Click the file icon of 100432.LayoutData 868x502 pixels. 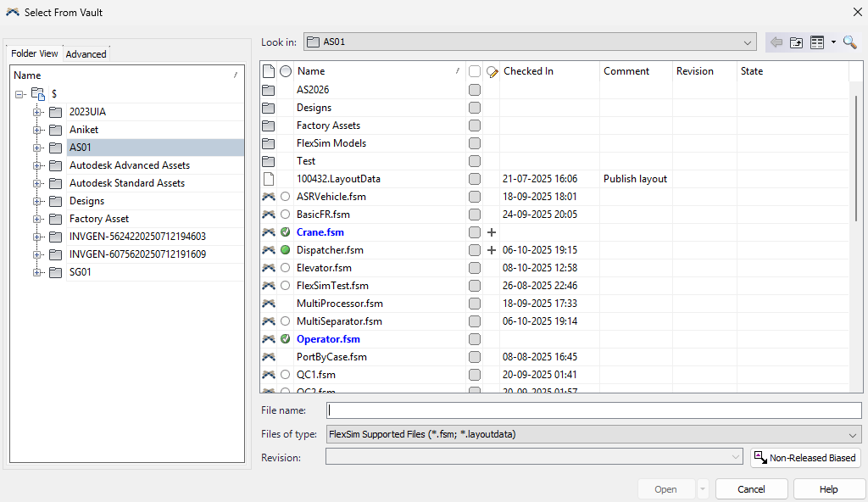[269, 179]
